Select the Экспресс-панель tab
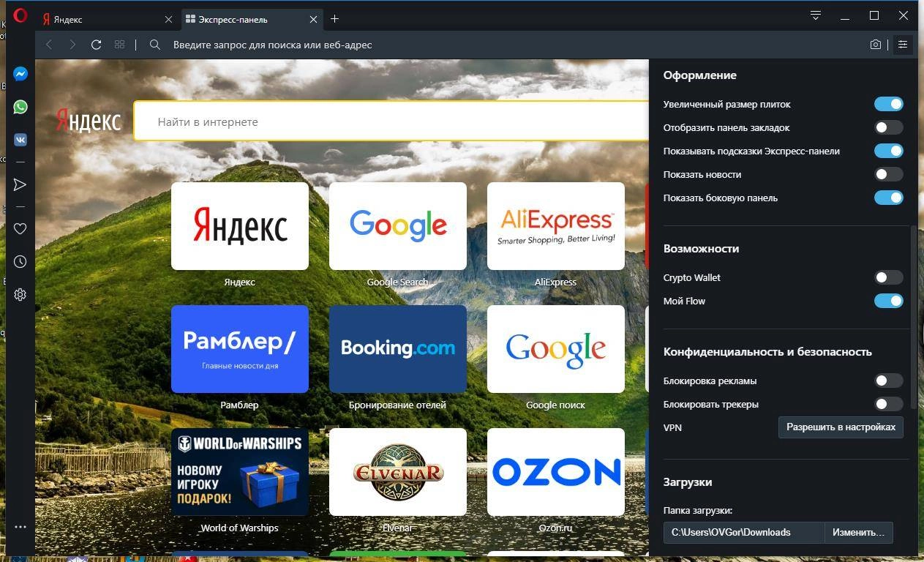 pos(252,20)
